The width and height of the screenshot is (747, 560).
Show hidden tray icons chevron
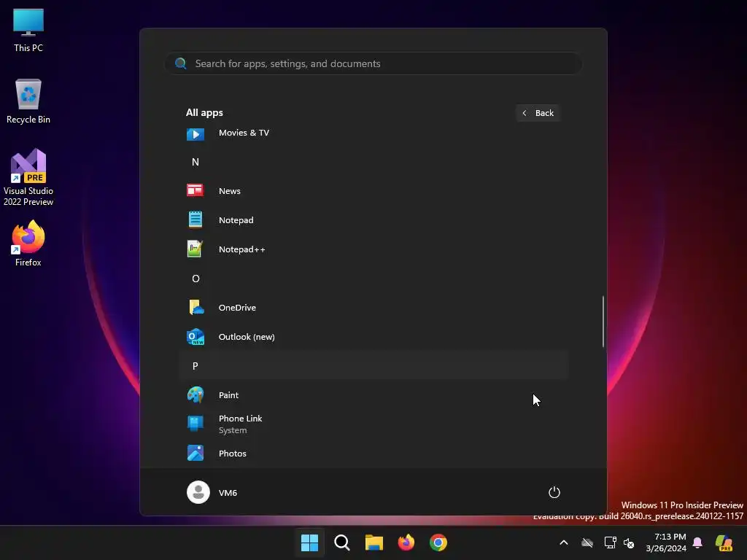pos(564,542)
